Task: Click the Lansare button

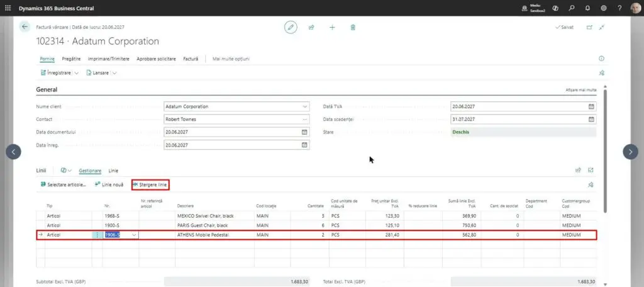Action: [97, 73]
